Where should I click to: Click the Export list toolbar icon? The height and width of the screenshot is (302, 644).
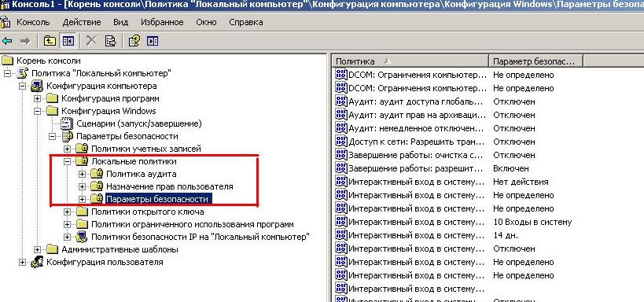tap(110, 41)
